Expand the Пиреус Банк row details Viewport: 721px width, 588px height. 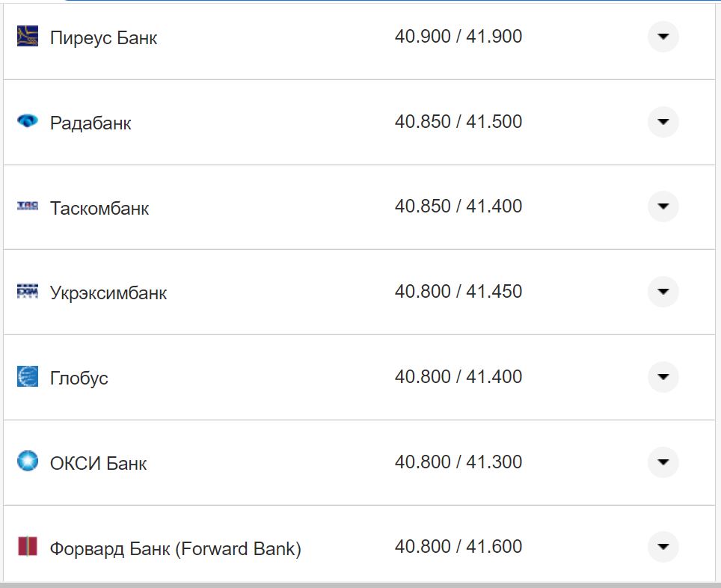663,37
